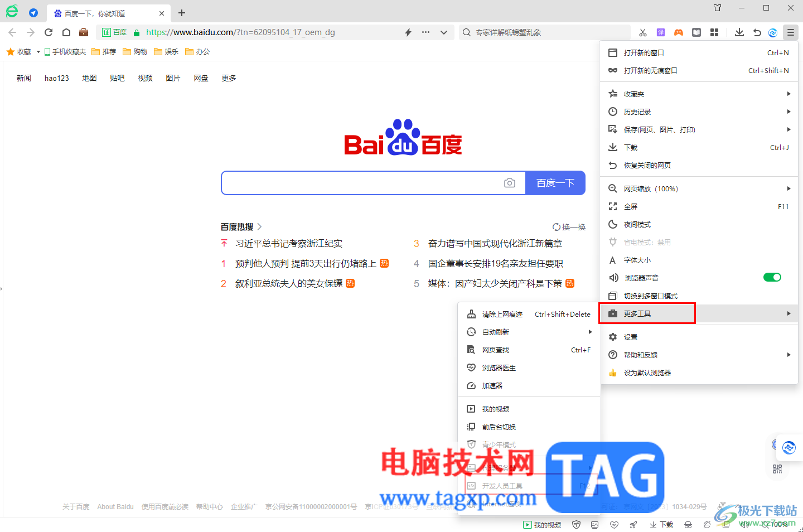Open the three-dot address bar options
The width and height of the screenshot is (803, 532).
click(x=426, y=32)
